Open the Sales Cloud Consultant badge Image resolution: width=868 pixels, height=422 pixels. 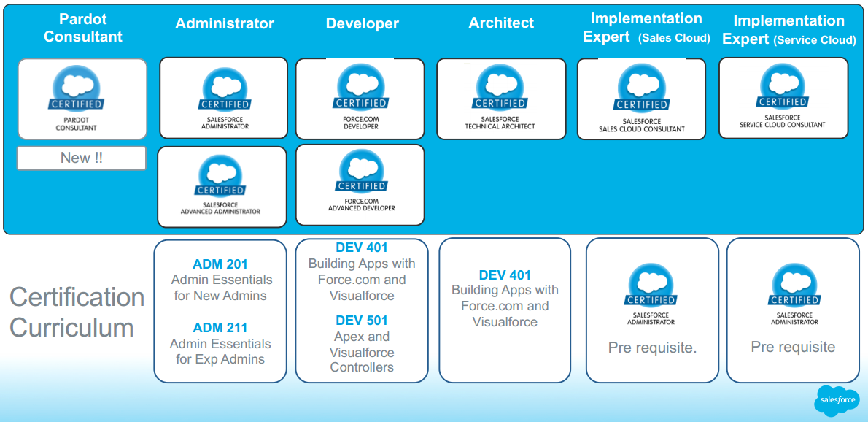click(641, 99)
